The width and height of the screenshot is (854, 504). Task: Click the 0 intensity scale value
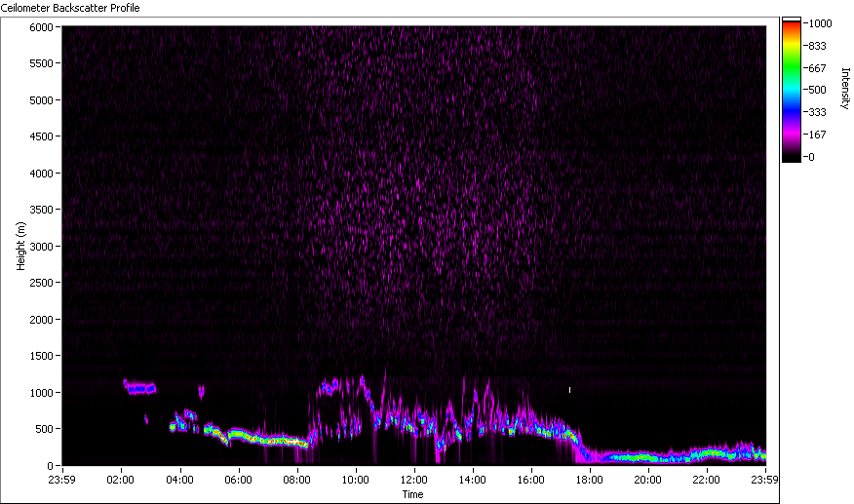click(x=811, y=157)
